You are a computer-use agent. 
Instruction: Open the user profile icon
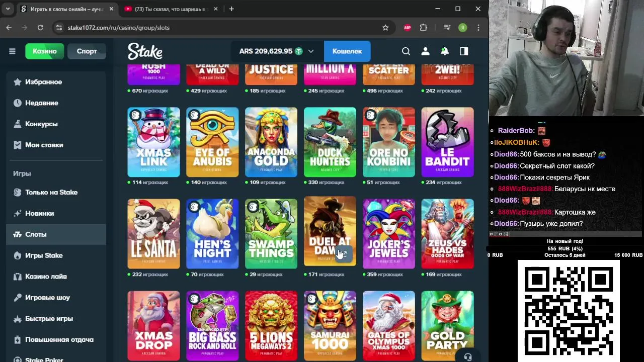[x=425, y=51]
